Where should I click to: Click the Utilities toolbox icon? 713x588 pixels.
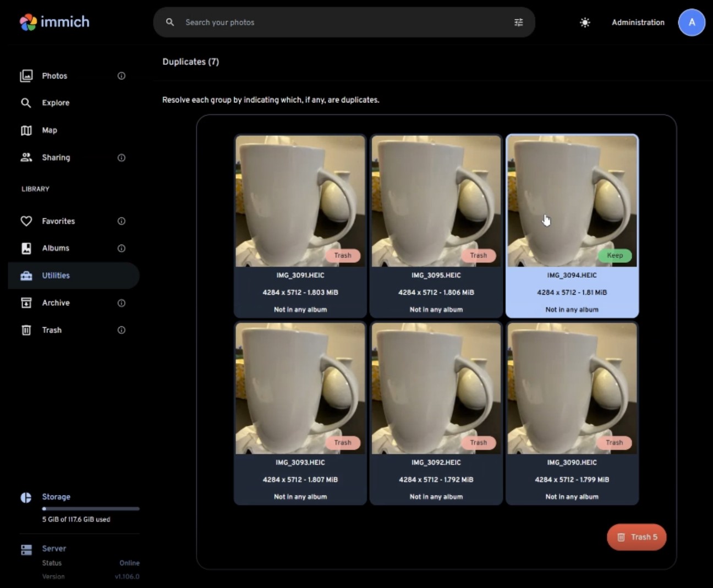(x=26, y=276)
